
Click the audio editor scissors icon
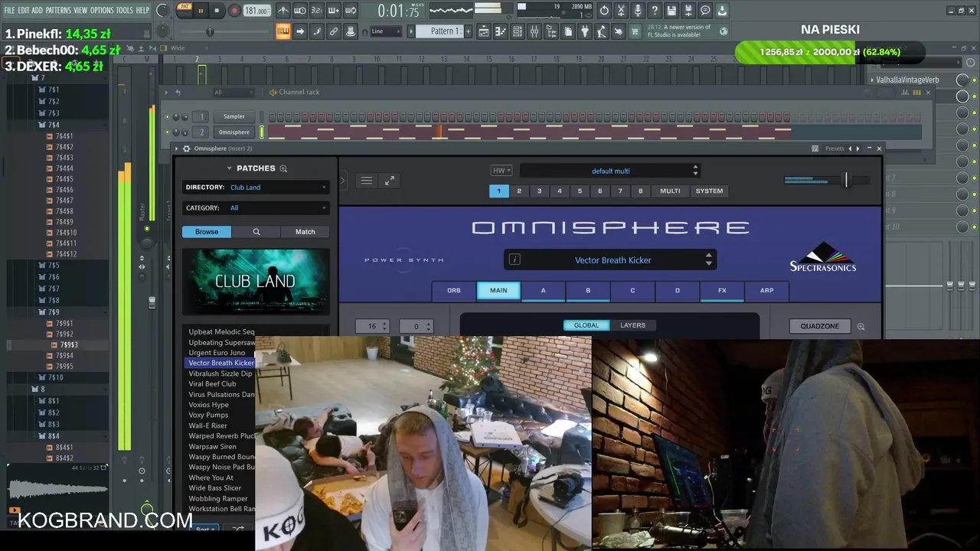(621, 11)
